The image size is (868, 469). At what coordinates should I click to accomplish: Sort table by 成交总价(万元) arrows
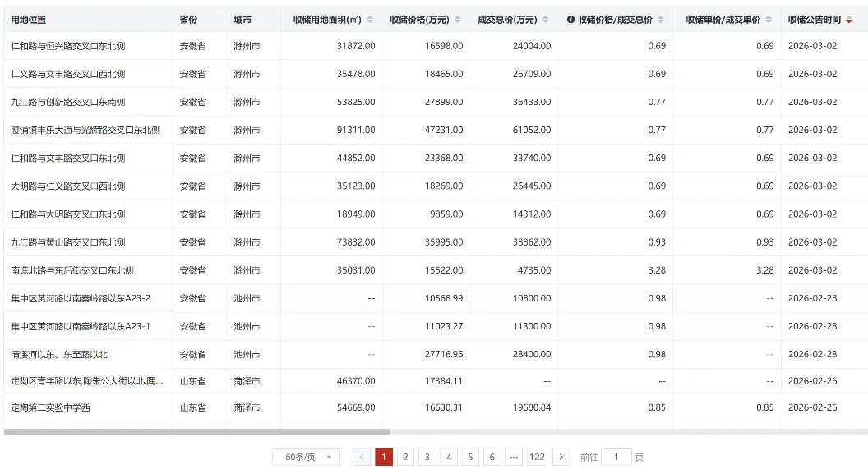[545, 20]
